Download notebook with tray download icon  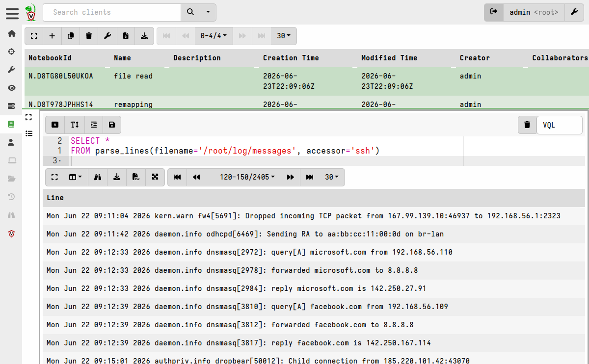(144, 36)
